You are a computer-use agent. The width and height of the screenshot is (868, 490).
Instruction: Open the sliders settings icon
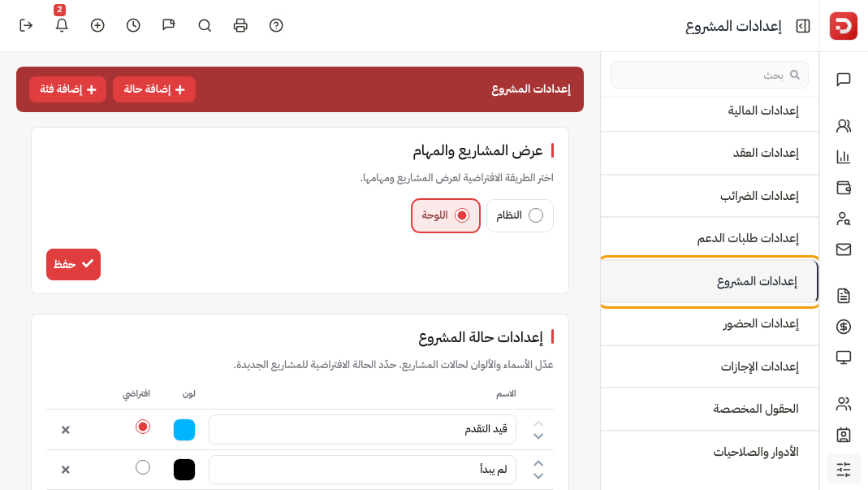(x=843, y=470)
